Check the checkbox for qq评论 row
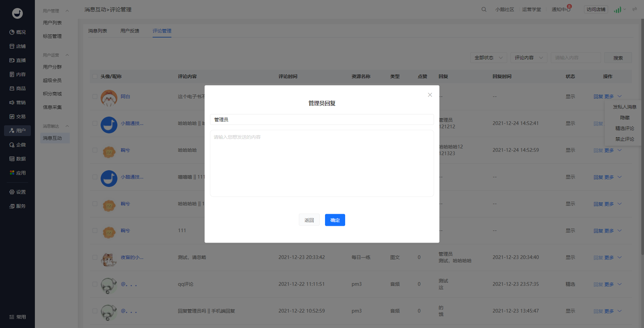 (x=95, y=284)
